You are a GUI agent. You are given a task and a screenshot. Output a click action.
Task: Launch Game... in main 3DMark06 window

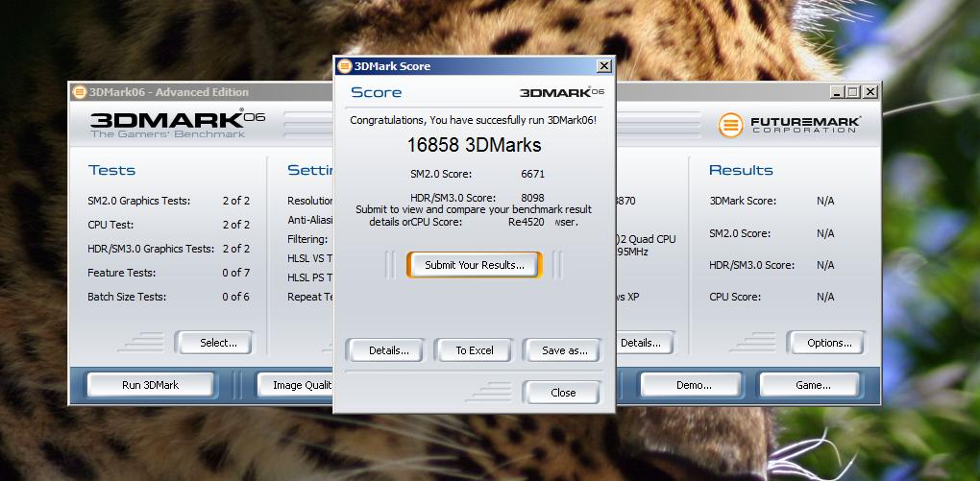click(x=813, y=385)
